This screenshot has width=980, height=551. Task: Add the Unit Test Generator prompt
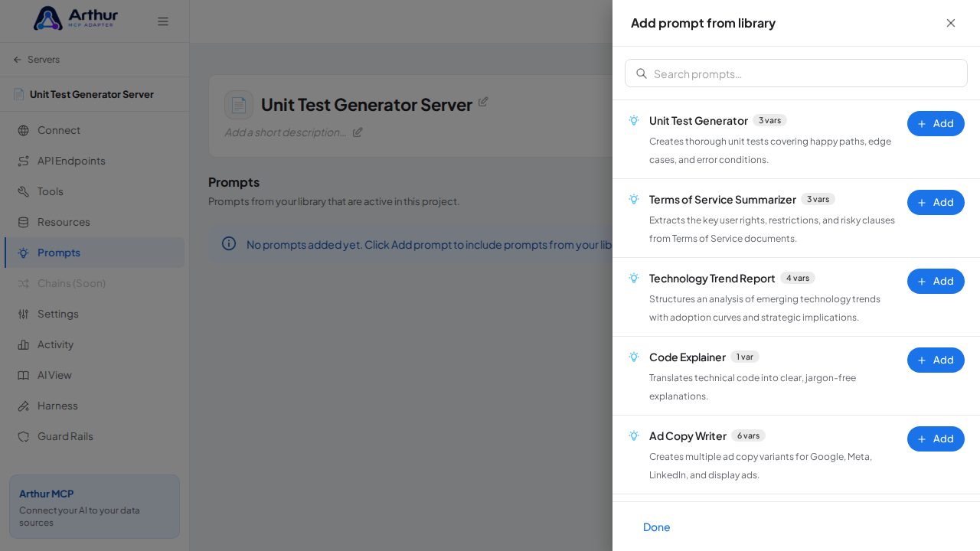coord(936,123)
